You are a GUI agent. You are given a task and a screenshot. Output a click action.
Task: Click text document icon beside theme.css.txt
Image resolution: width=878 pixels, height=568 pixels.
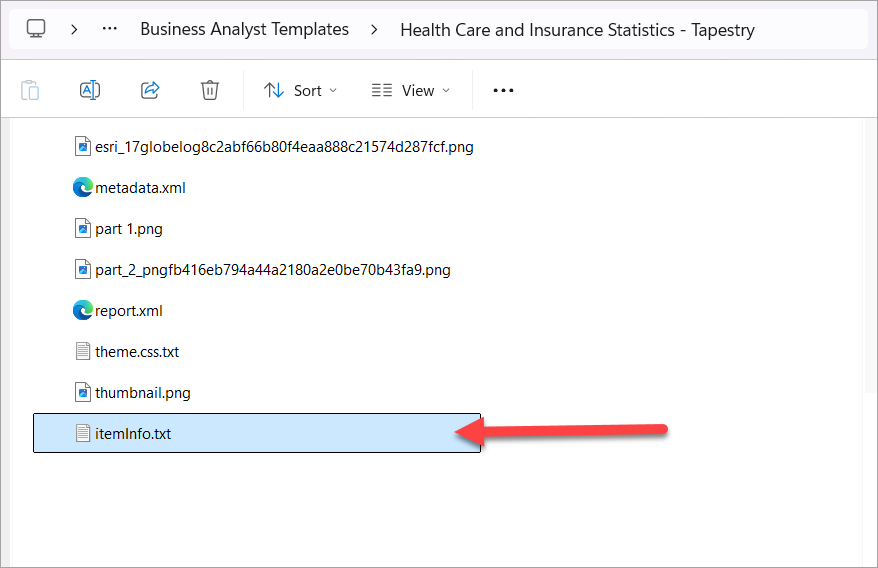(83, 351)
